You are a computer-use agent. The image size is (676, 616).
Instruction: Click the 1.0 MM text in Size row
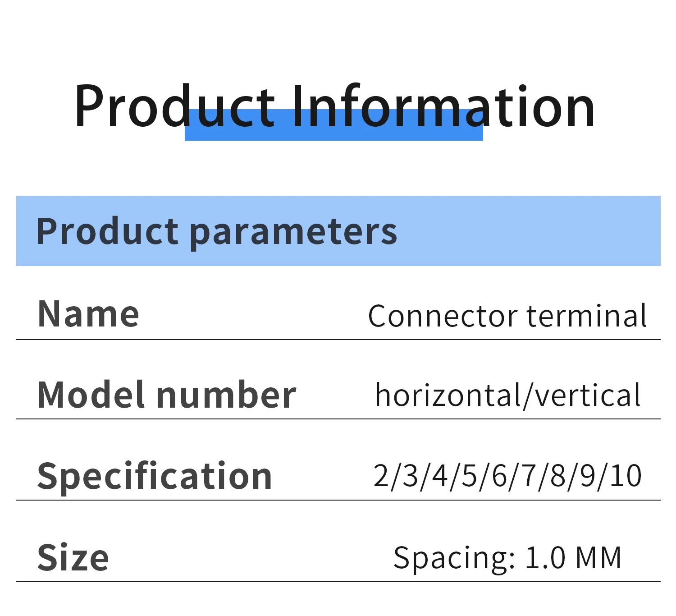click(573, 557)
